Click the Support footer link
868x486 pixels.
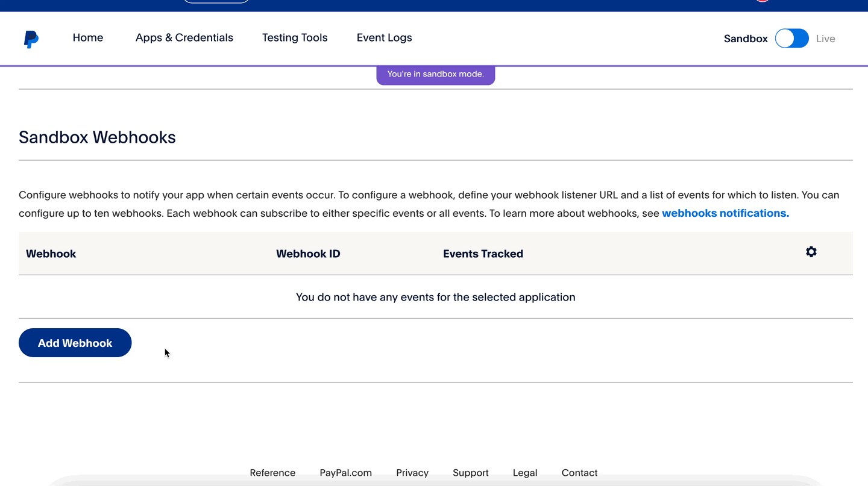pyautogui.click(x=471, y=473)
